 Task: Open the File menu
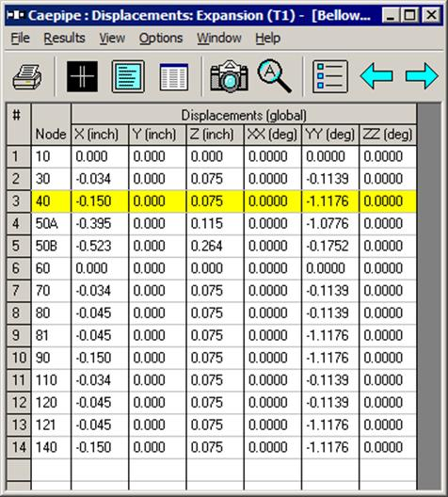21,38
